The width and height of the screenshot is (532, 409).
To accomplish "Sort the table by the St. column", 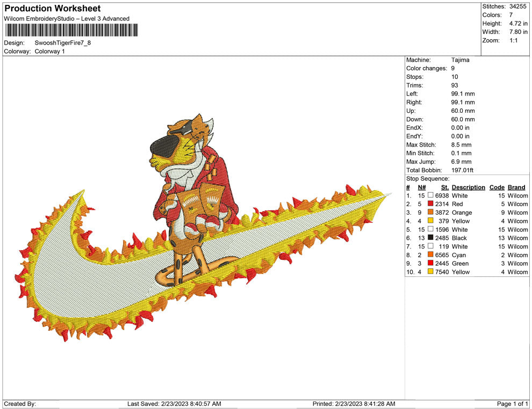I will click(x=444, y=187).
